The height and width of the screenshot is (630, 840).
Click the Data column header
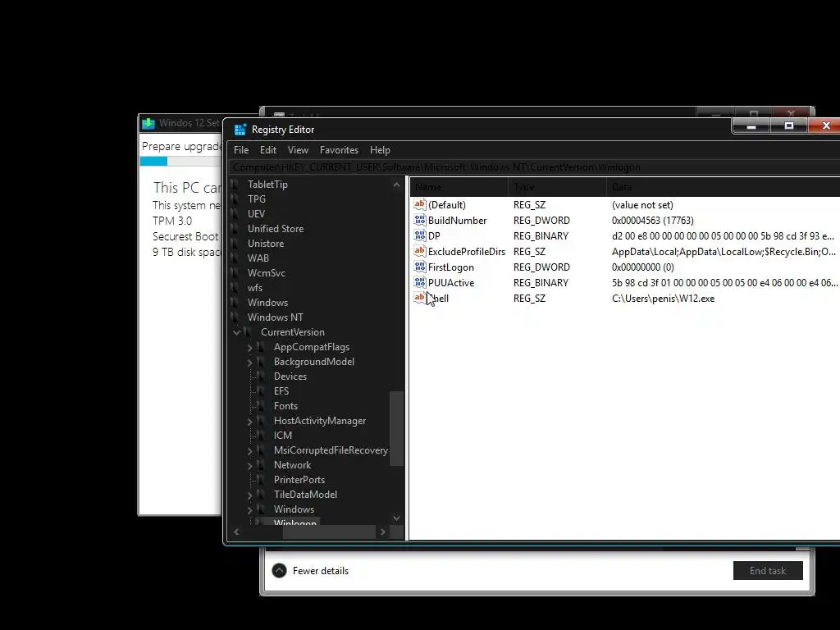coord(724,187)
